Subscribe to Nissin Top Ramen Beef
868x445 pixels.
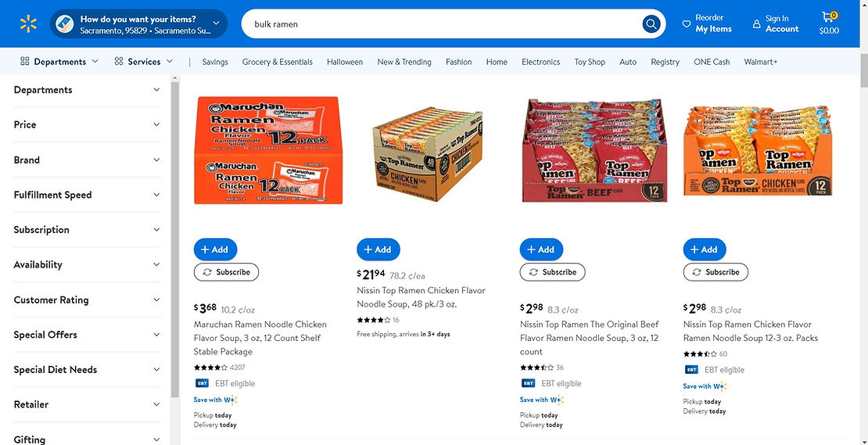point(552,272)
